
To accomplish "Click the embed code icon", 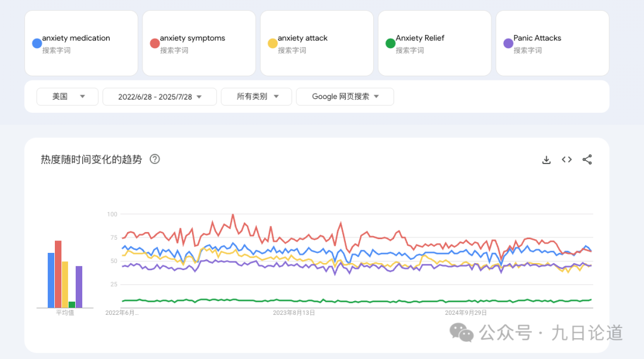I will point(566,160).
